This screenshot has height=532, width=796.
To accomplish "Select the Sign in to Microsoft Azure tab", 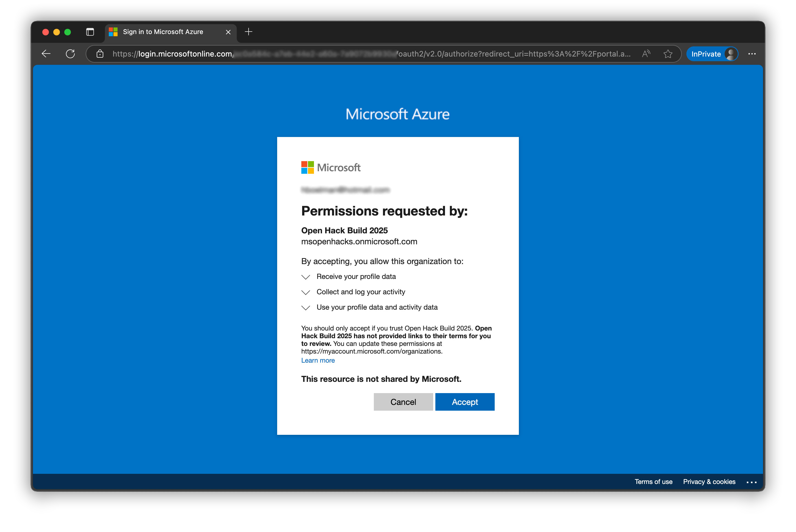I will pyautogui.click(x=163, y=32).
